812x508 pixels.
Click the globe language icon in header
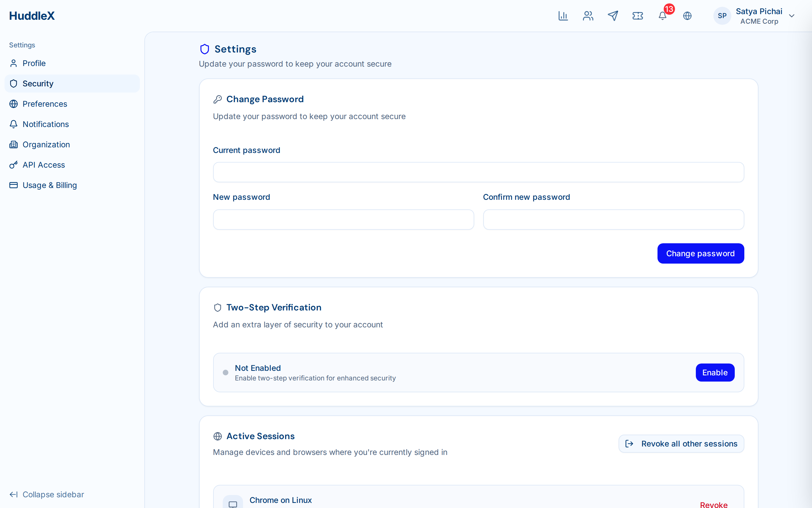(687, 16)
